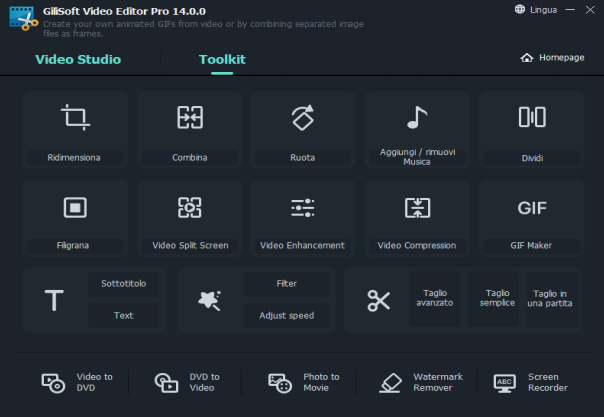
Task: Click the Video Split Screen label
Action: pos(190,246)
